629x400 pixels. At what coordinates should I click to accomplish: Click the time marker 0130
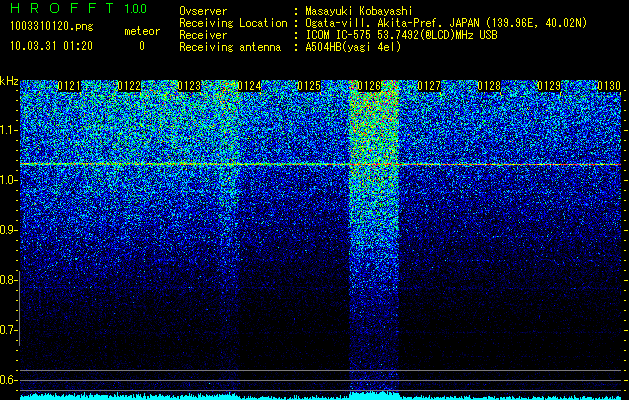609,86
